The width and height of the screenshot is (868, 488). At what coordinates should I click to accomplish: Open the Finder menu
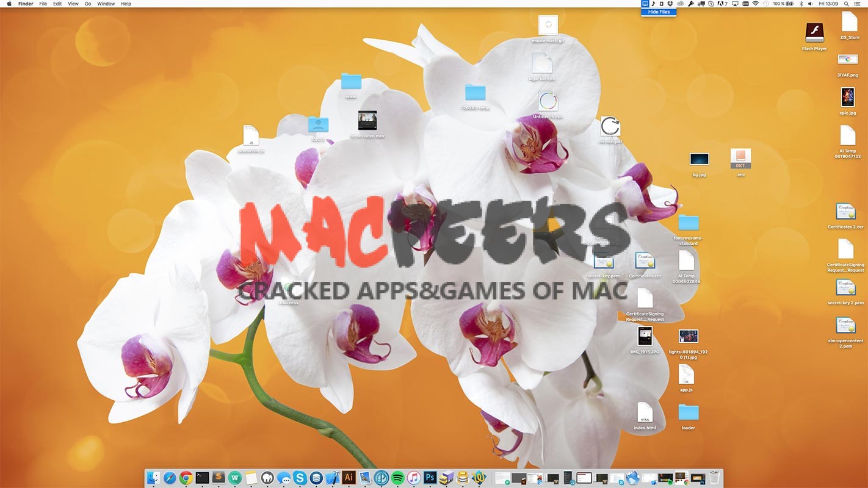[x=26, y=4]
